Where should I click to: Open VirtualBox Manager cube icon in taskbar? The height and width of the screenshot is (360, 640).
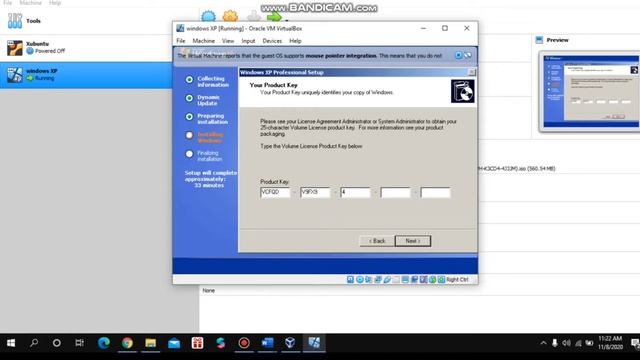tap(290, 343)
